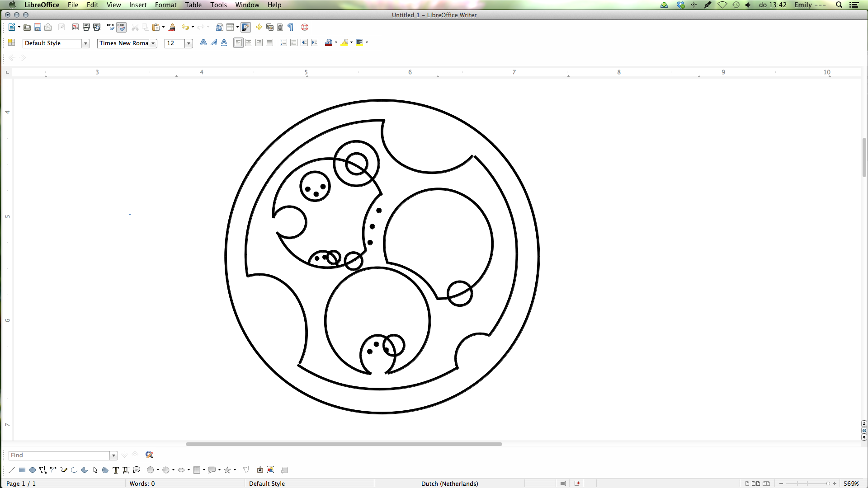Toggle Underline formatting
Viewport: 868px width, 488px height.
(224, 42)
